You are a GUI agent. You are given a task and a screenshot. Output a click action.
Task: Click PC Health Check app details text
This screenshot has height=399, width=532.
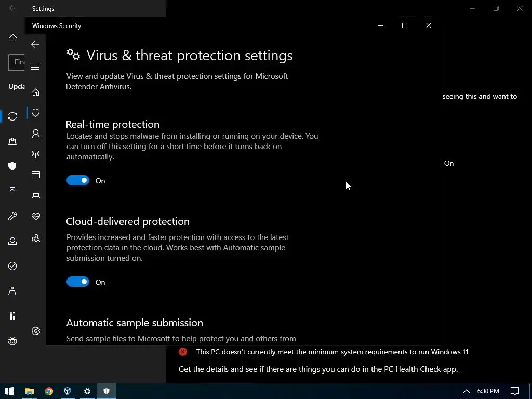318,369
